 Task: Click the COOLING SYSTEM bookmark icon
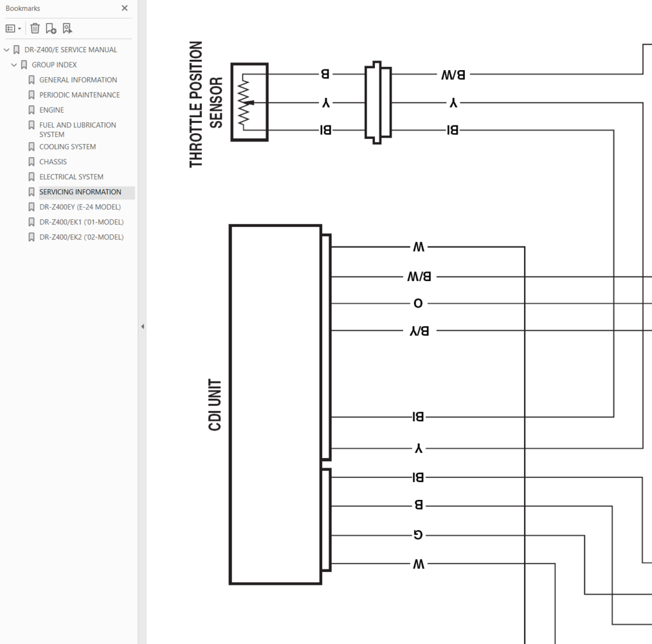31,147
